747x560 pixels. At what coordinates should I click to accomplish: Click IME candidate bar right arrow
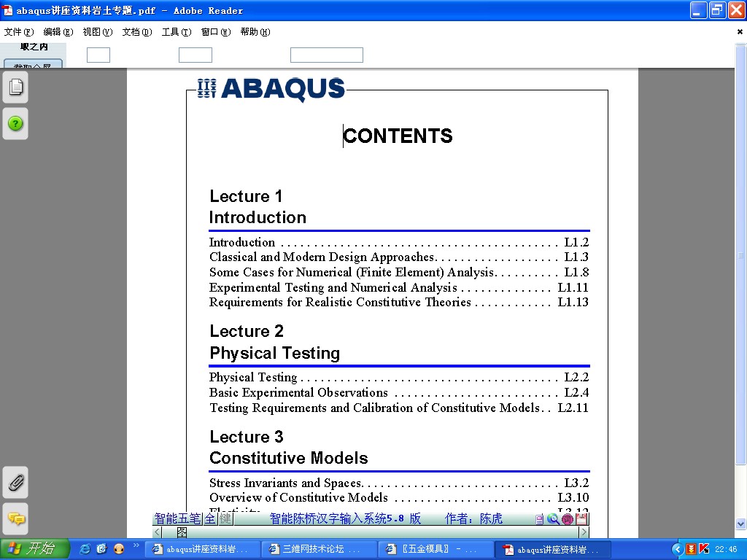click(x=584, y=532)
